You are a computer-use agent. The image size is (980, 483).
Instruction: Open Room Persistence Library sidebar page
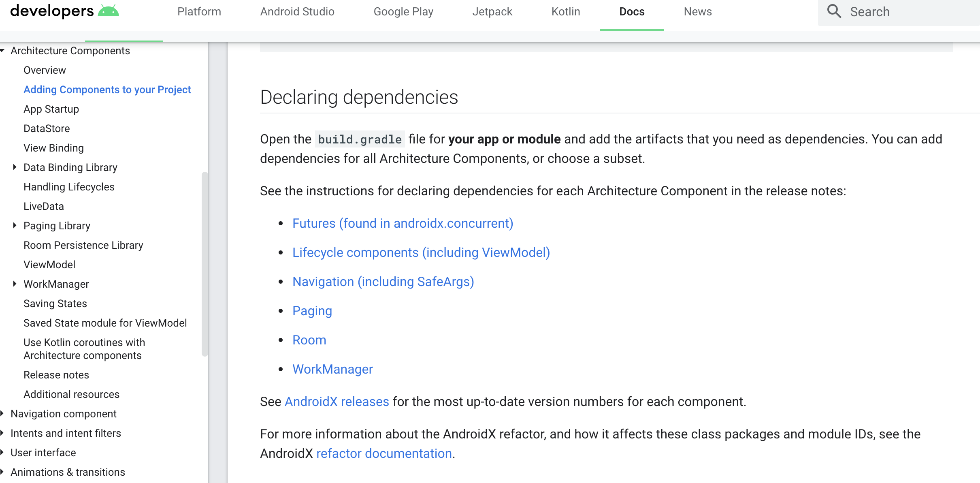point(83,245)
